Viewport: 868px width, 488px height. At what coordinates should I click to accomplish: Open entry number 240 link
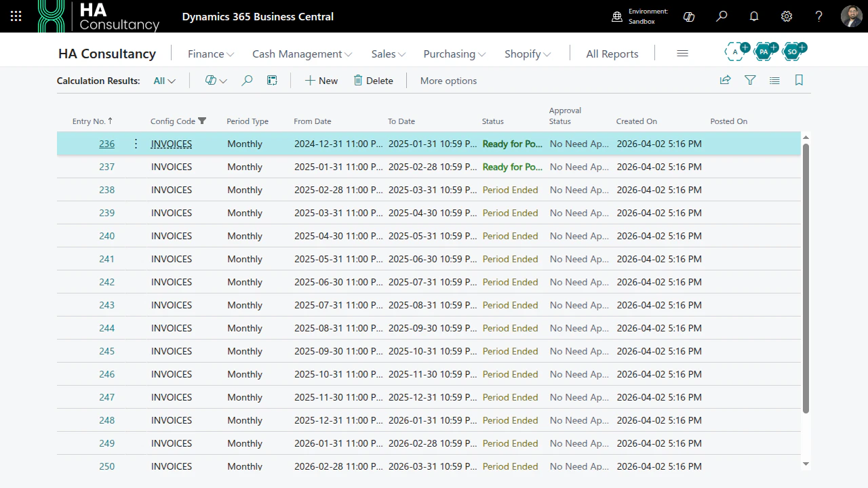106,236
